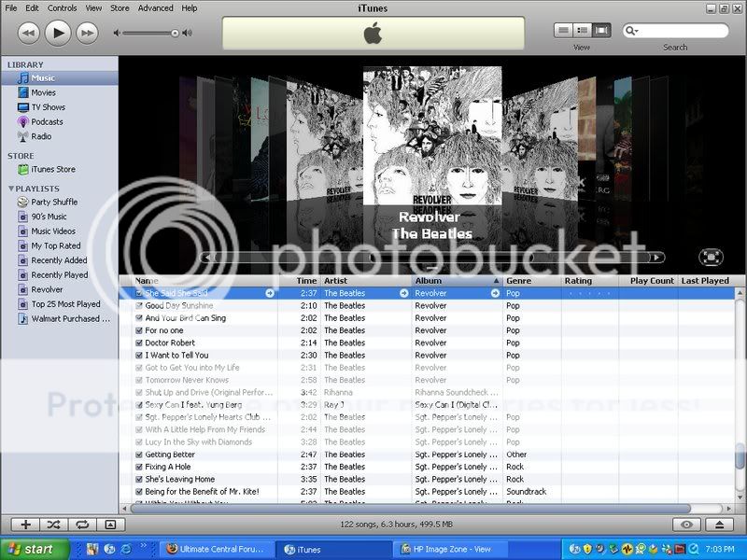The image size is (747, 560).
Task: Open search options magnifier dropdown
Action: coord(632,31)
